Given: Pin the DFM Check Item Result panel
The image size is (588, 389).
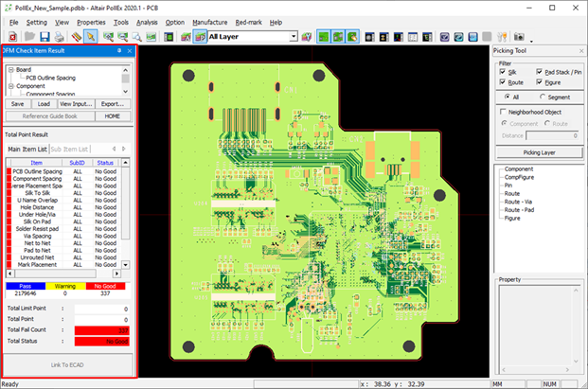Looking at the screenshot, I should point(118,50).
